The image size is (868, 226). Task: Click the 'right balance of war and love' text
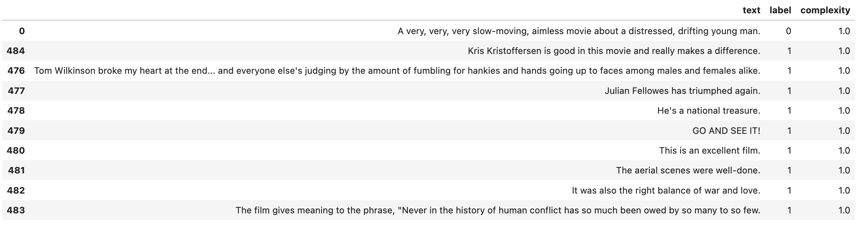click(x=666, y=190)
